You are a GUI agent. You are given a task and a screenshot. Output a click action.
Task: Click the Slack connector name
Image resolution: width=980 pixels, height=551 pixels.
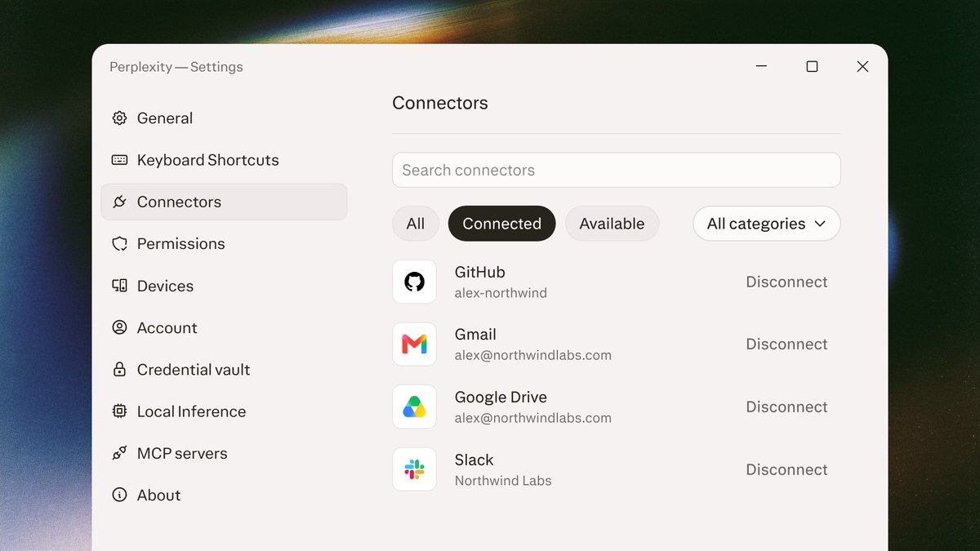click(x=474, y=460)
